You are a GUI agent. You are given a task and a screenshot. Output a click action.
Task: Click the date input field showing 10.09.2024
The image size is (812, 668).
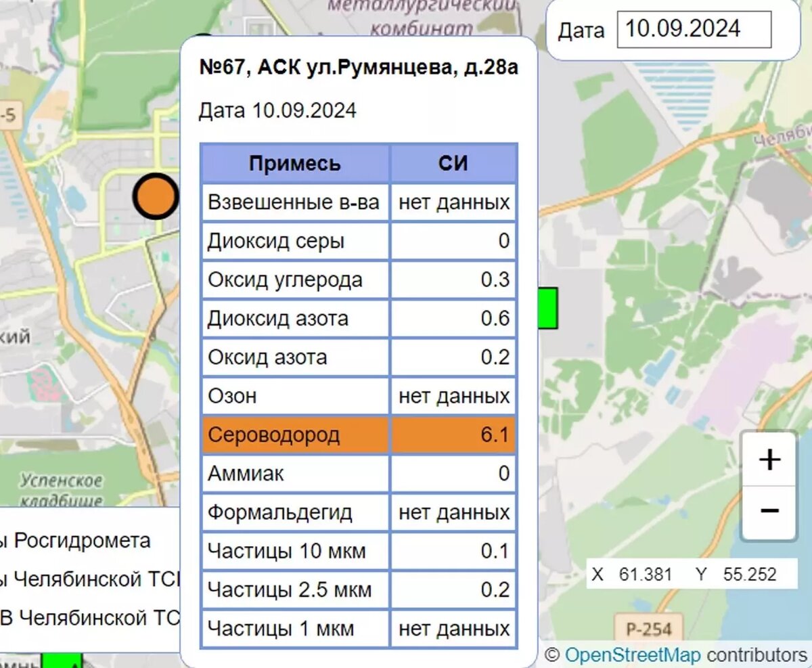694,30
